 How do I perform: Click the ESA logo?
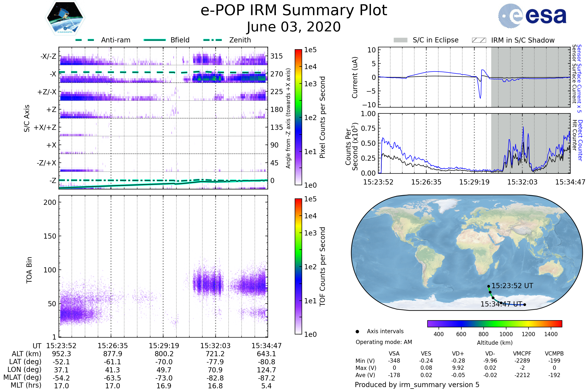point(532,16)
